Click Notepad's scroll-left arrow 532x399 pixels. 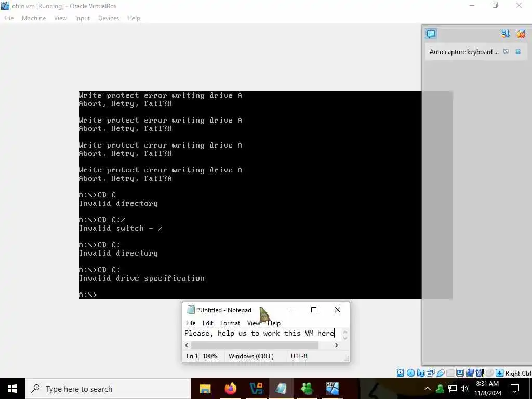pyautogui.click(x=187, y=345)
